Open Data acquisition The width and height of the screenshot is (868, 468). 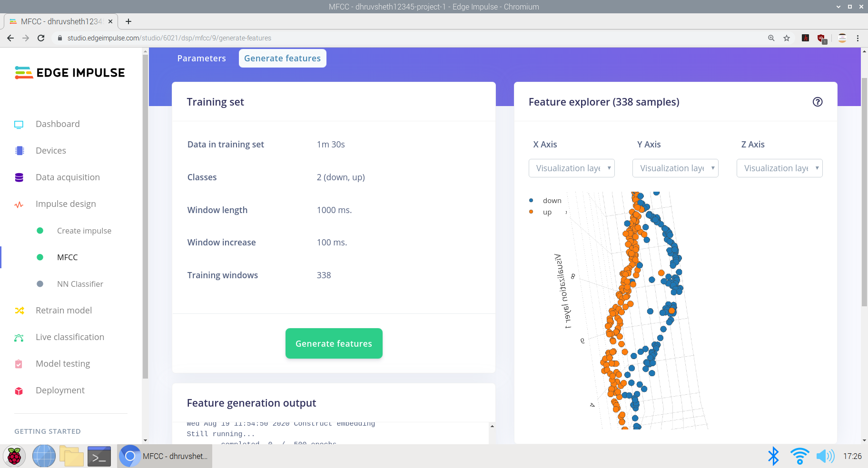[x=67, y=177]
